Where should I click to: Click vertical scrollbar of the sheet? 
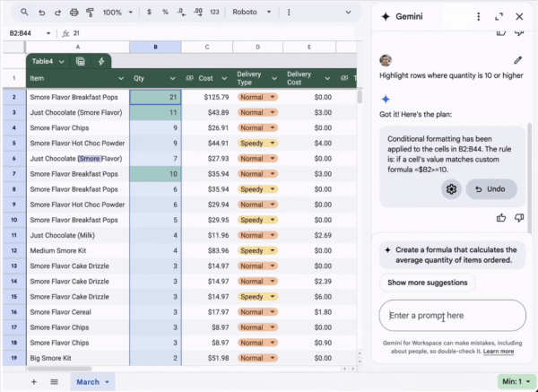(x=360, y=97)
